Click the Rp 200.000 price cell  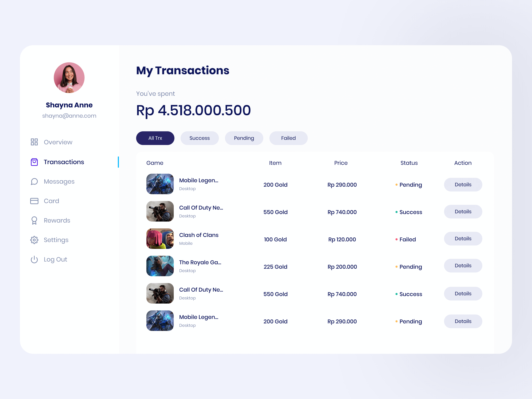(x=342, y=267)
